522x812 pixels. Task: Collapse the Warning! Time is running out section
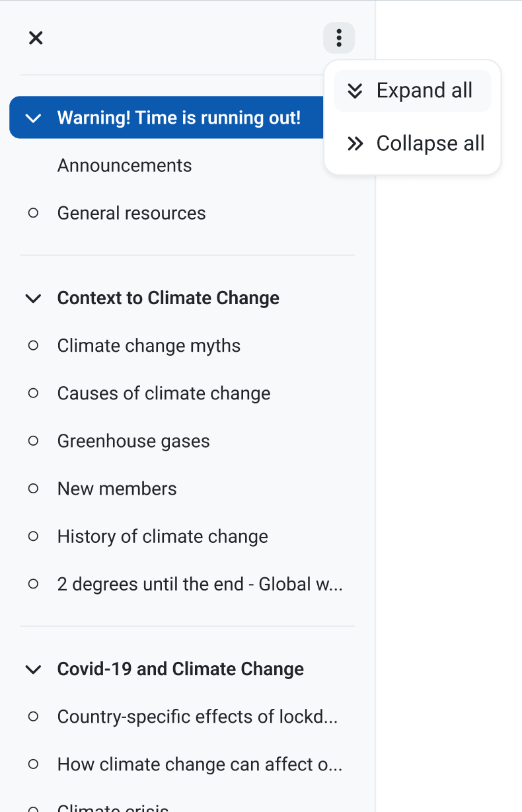pyautogui.click(x=33, y=118)
